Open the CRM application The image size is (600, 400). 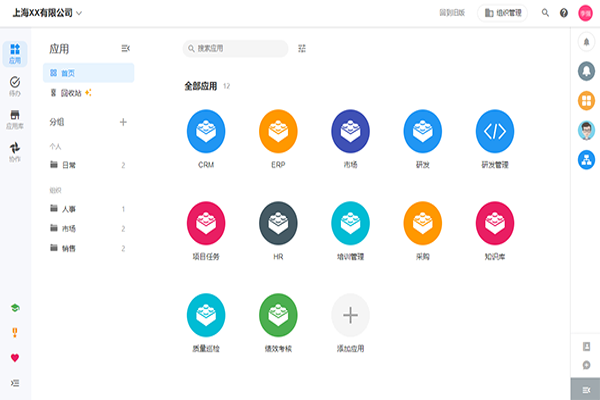[x=206, y=130]
